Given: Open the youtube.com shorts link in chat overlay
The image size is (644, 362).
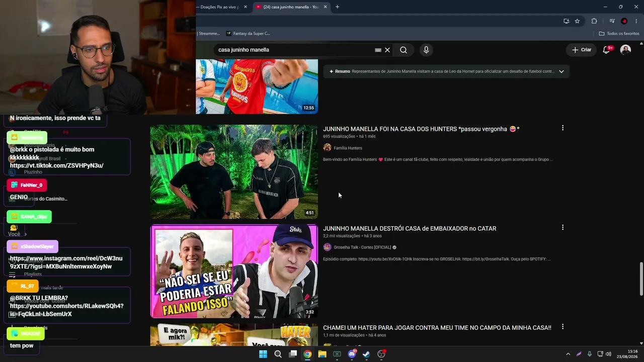Looking at the screenshot, I should (x=66, y=310).
